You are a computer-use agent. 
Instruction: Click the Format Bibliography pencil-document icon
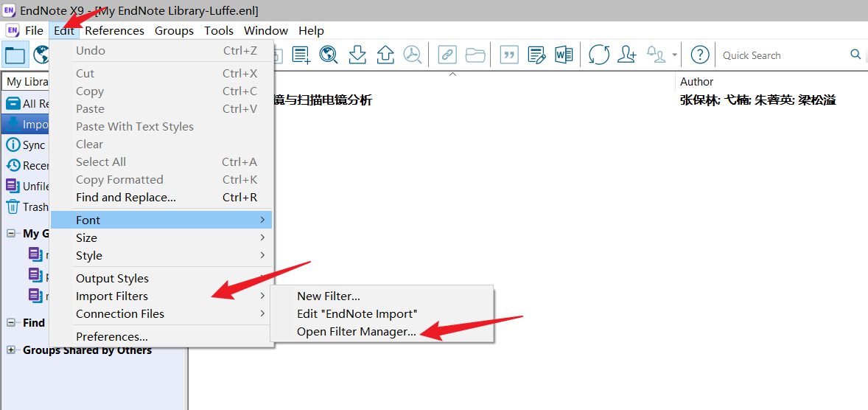pos(537,55)
